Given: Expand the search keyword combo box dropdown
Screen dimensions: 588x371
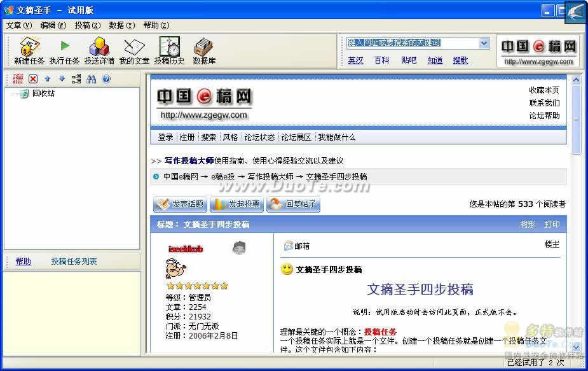Looking at the screenshot, I should [484, 43].
